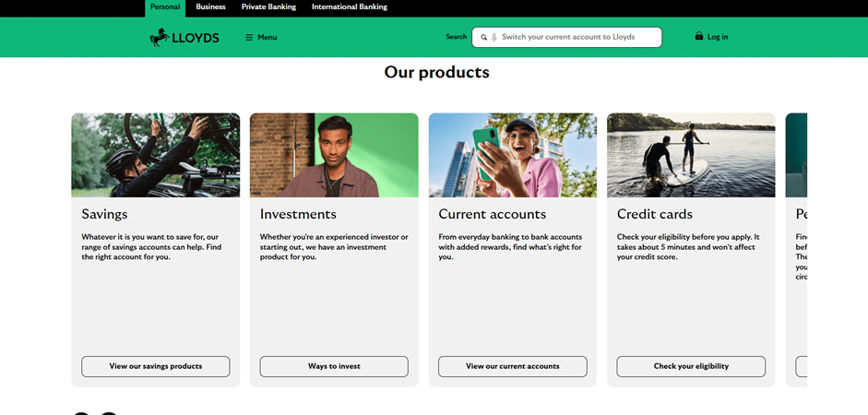Viewport: 868px width, 415px height.
Task: Select the Personal tab
Action: click(165, 7)
